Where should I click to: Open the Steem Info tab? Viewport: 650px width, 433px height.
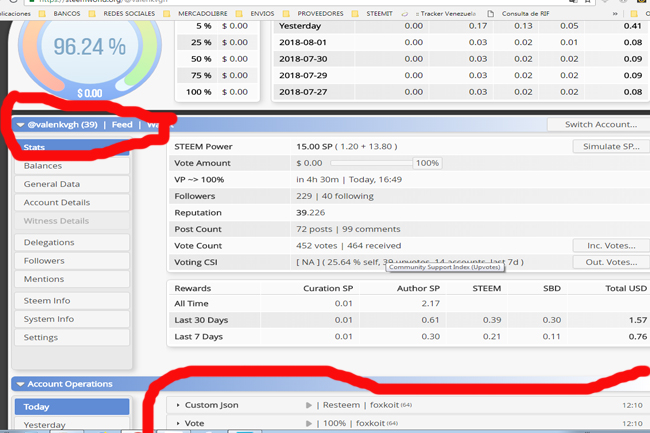[x=72, y=301]
